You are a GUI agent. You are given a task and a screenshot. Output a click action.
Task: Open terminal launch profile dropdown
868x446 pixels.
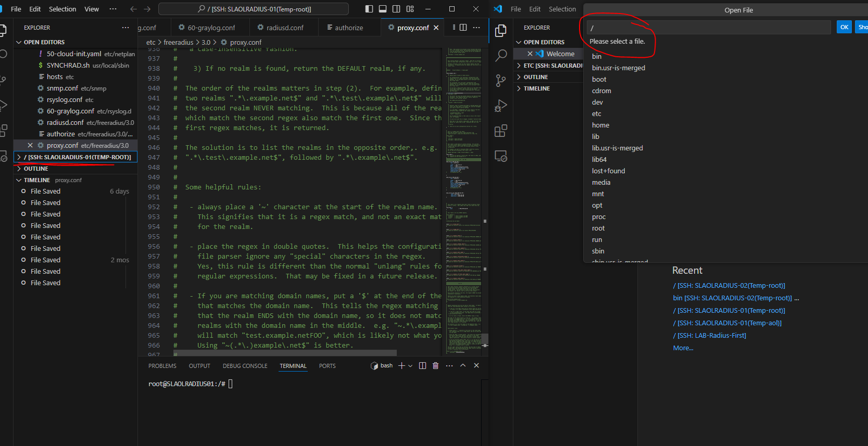click(x=410, y=366)
